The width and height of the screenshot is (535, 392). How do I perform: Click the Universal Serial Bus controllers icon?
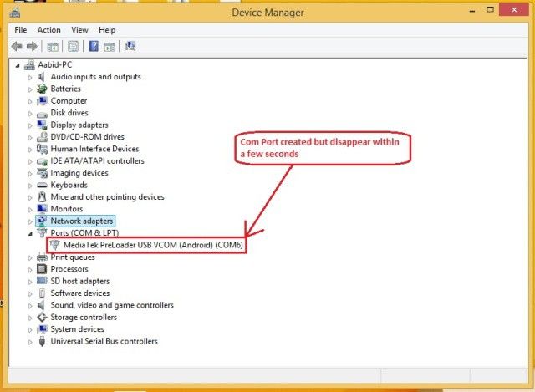(x=42, y=341)
